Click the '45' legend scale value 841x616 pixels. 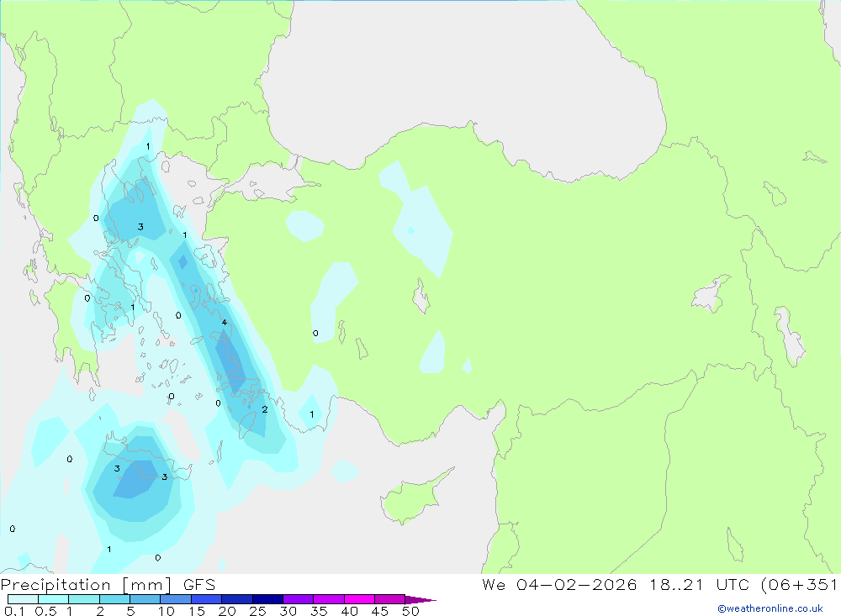click(380, 611)
